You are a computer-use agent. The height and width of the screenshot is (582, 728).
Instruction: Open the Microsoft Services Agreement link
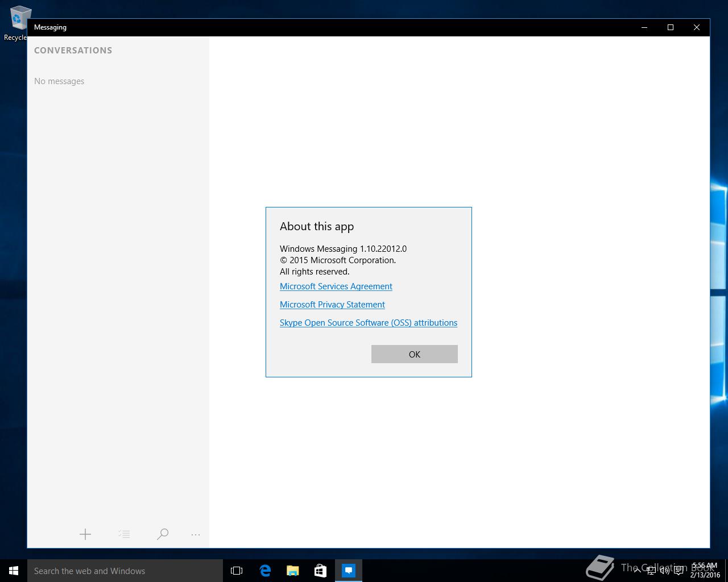pyautogui.click(x=336, y=286)
